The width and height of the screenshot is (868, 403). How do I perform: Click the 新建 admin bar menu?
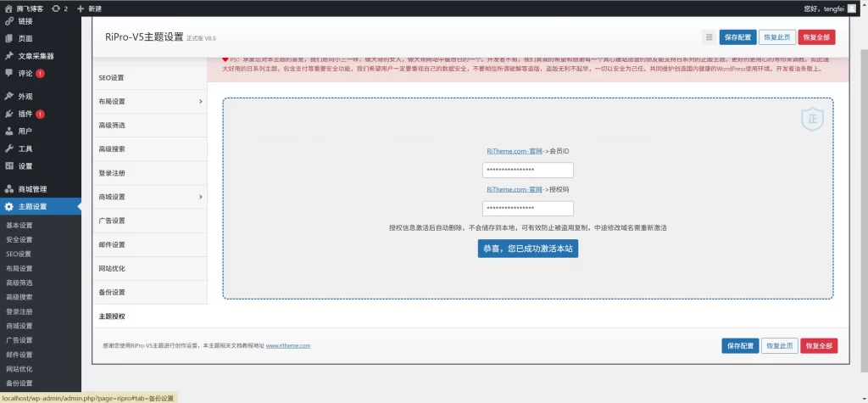click(89, 8)
